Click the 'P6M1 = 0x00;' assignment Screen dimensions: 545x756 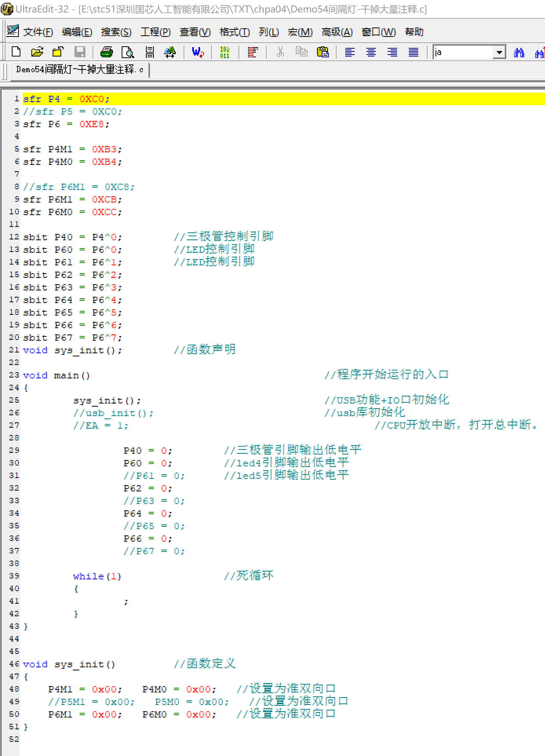pyautogui.click(x=85, y=714)
